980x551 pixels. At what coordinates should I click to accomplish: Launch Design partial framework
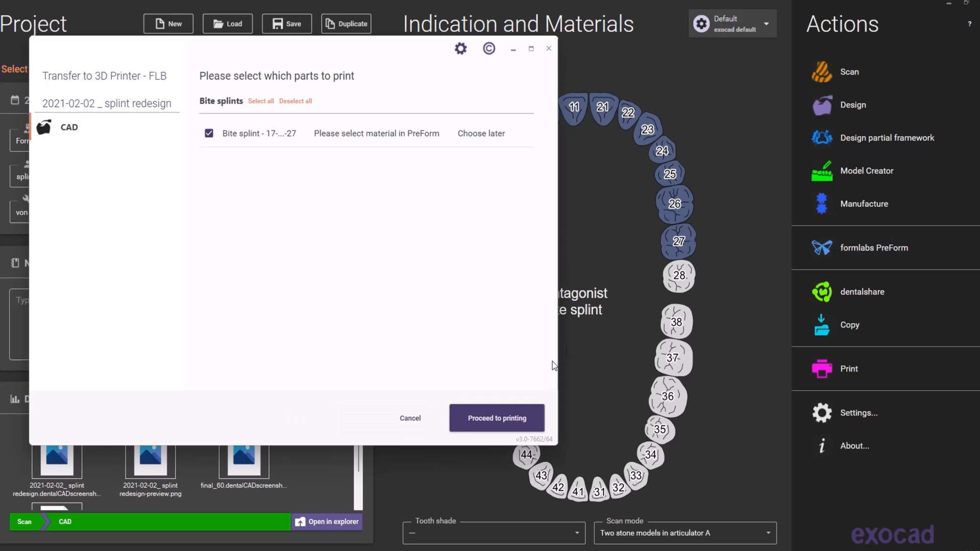887,138
